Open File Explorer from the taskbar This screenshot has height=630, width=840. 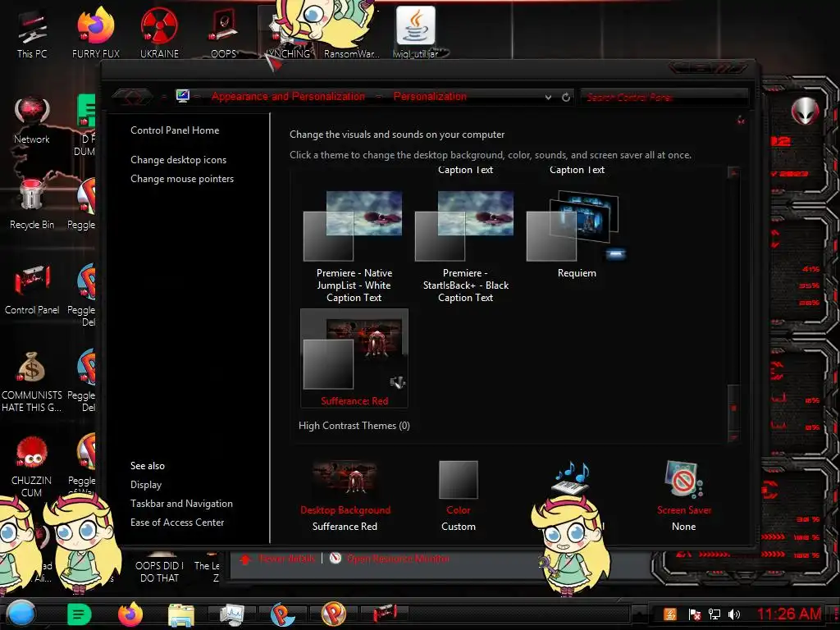point(181,615)
